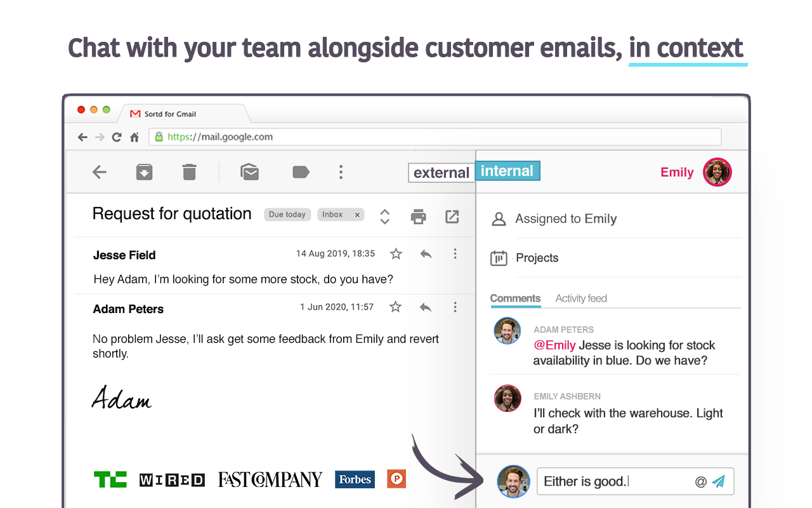Select Emily Ashbern's avatar in the comments

coord(507,398)
